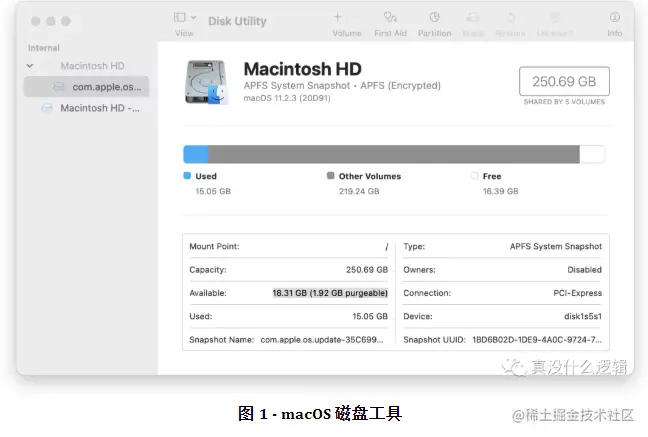Screen dimensions: 648x437
Task: Collapse the Macintosh HD disclosure chevron
Action: click(x=30, y=66)
